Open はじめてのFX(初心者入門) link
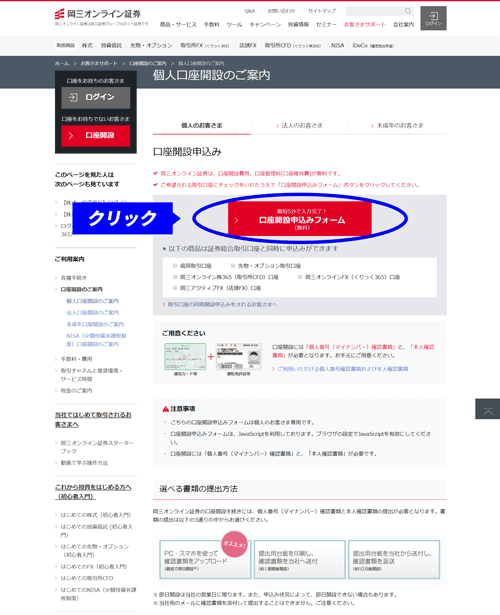 click(x=94, y=566)
